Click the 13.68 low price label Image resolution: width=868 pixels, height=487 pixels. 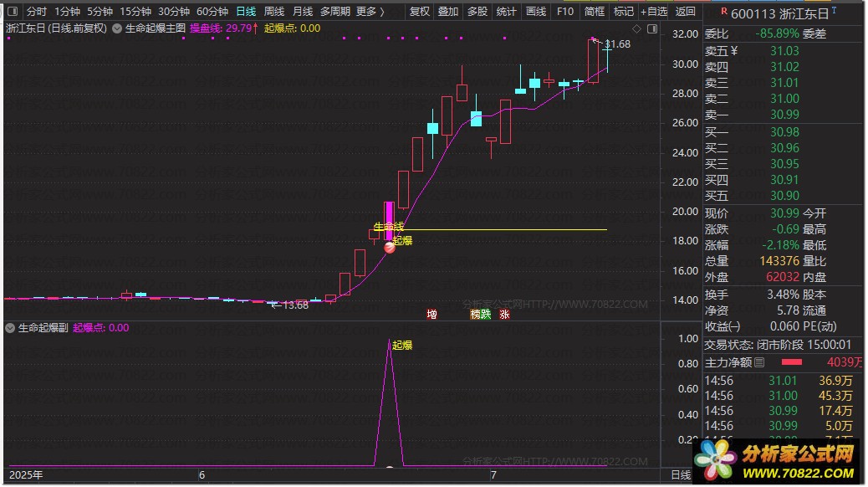coord(295,305)
